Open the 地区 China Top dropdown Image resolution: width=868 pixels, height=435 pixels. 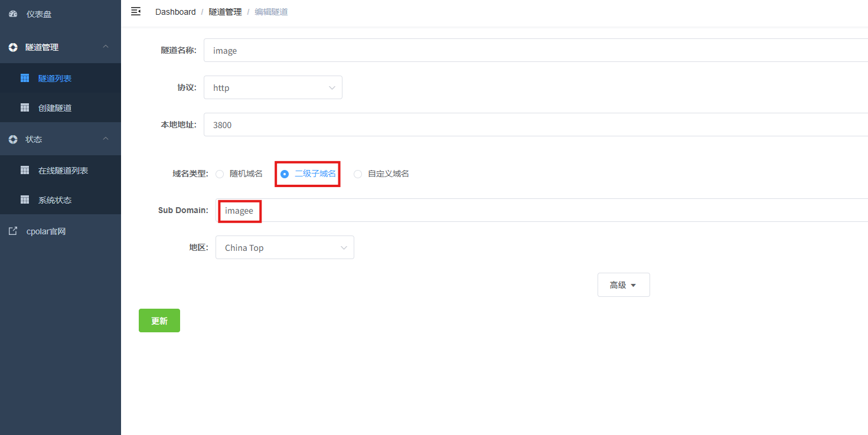click(x=285, y=248)
